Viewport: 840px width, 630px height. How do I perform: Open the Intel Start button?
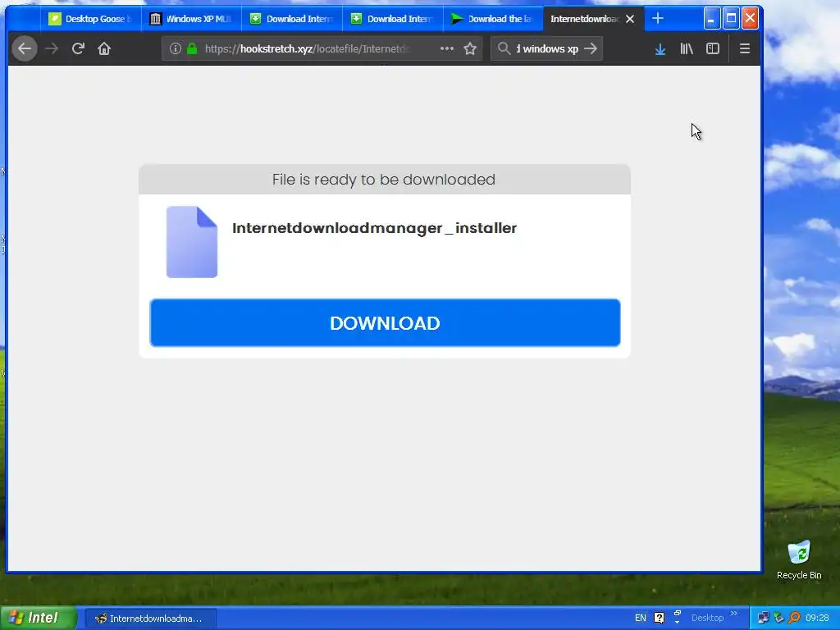coord(38,618)
